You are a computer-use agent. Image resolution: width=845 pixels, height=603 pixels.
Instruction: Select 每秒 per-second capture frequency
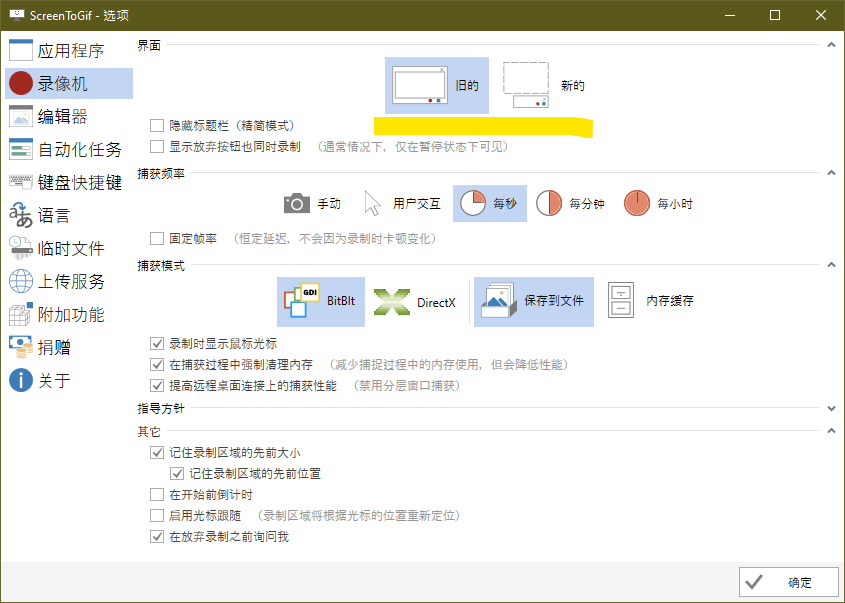pos(489,203)
